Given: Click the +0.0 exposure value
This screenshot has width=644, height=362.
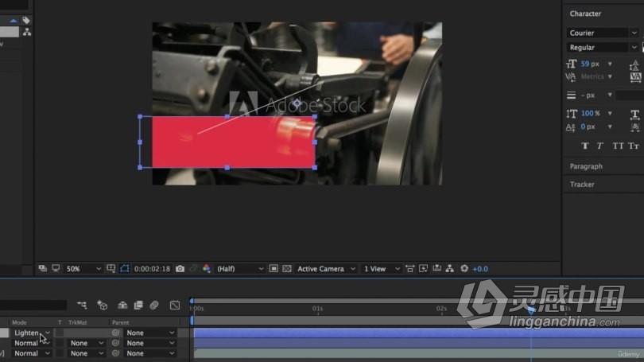Looking at the screenshot, I should [x=480, y=269].
